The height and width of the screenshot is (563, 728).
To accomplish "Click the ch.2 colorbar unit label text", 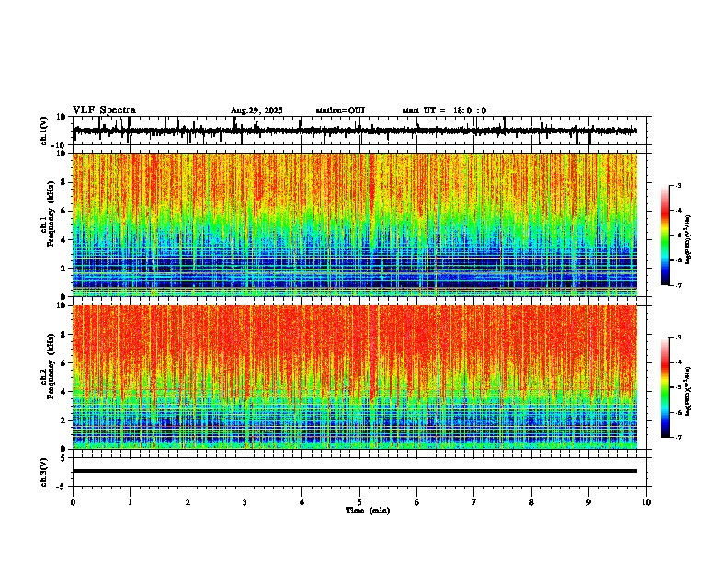I will (x=688, y=389).
